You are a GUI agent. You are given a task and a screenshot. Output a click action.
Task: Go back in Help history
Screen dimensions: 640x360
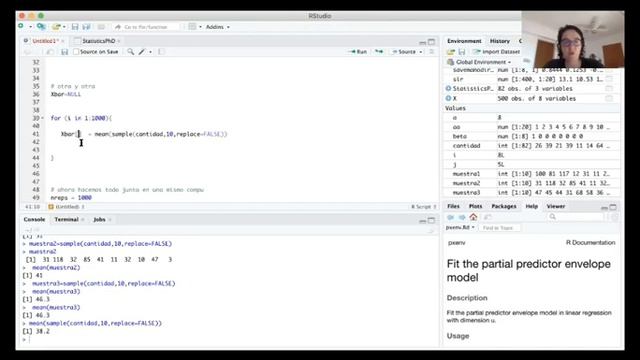[451, 217]
